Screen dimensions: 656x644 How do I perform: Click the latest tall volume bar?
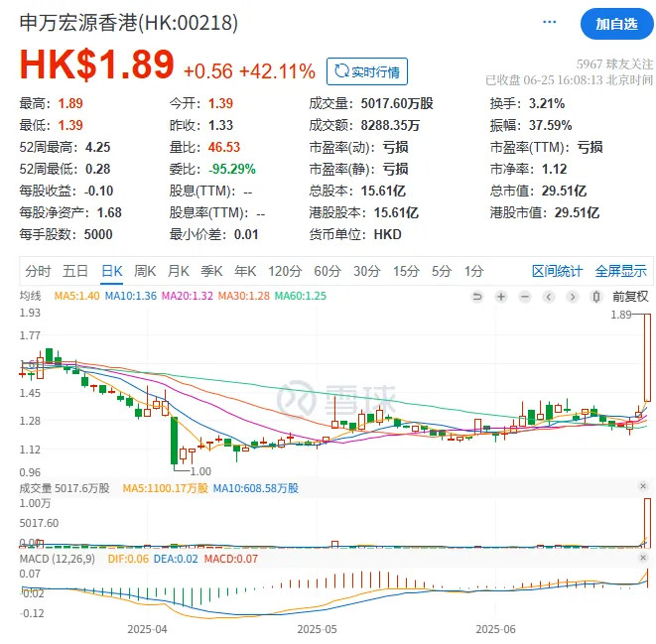pos(647,523)
